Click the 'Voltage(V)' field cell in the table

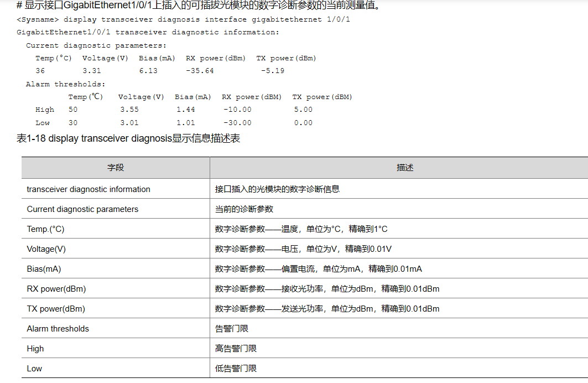(116, 249)
